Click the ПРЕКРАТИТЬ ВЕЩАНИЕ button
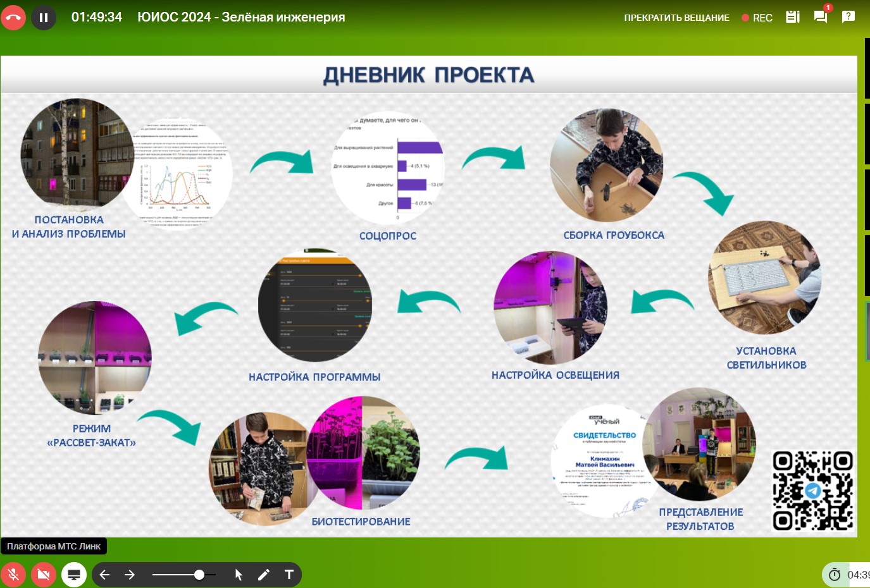870x588 pixels. (x=676, y=18)
